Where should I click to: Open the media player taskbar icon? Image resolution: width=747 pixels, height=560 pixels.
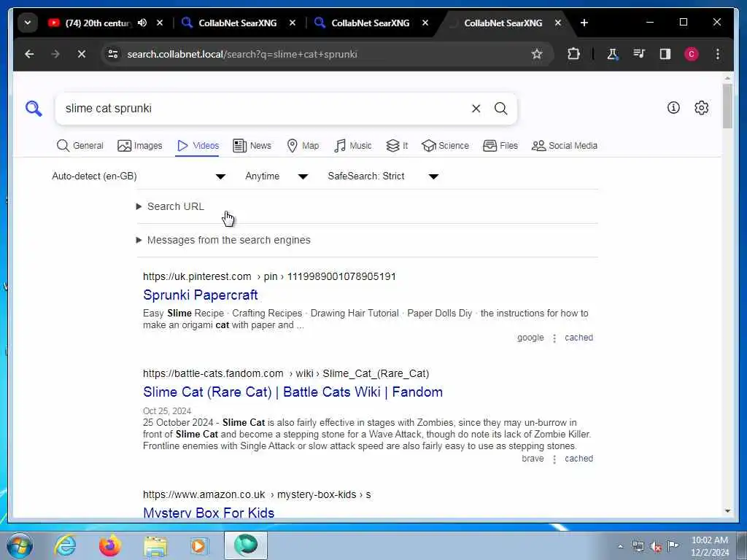pyautogui.click(x=199, y=545)
